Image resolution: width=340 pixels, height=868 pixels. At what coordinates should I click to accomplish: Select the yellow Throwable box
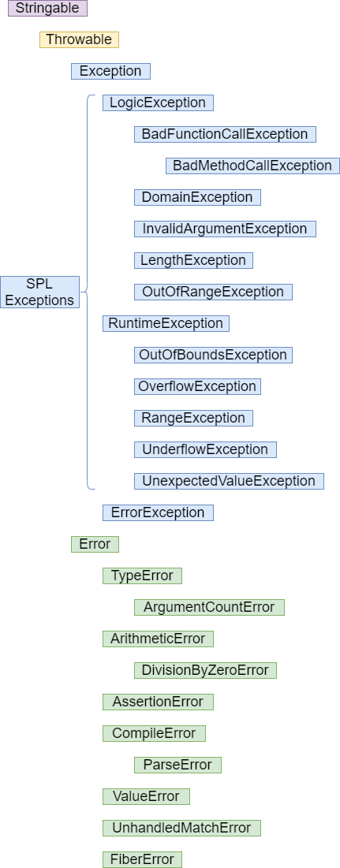(79, 40)
